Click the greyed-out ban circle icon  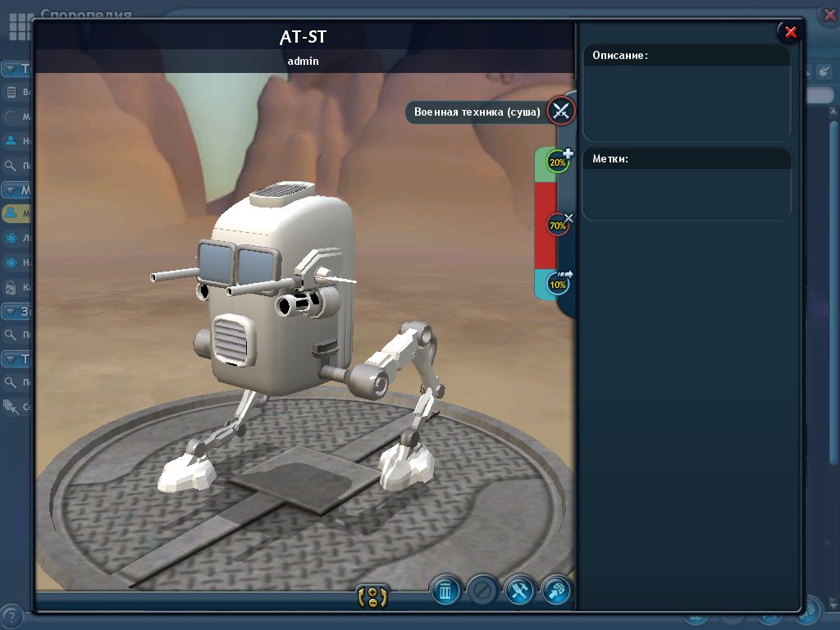tap(482, 591)
